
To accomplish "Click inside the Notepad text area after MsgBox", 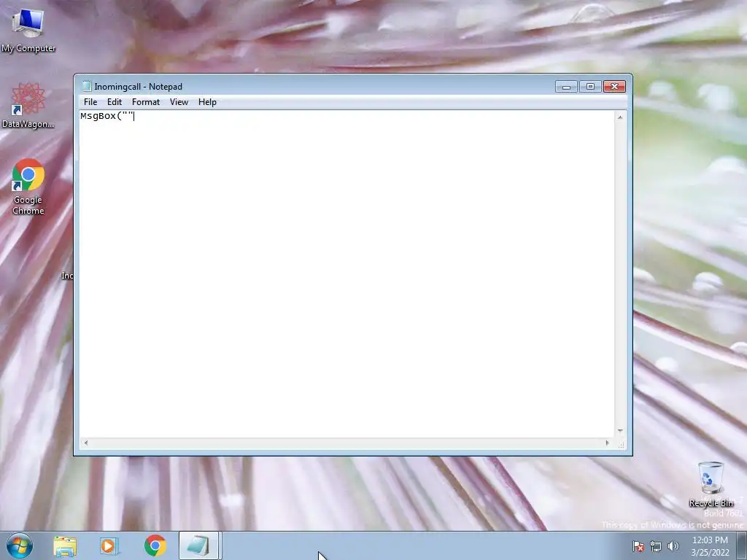I will coord(347,274).
